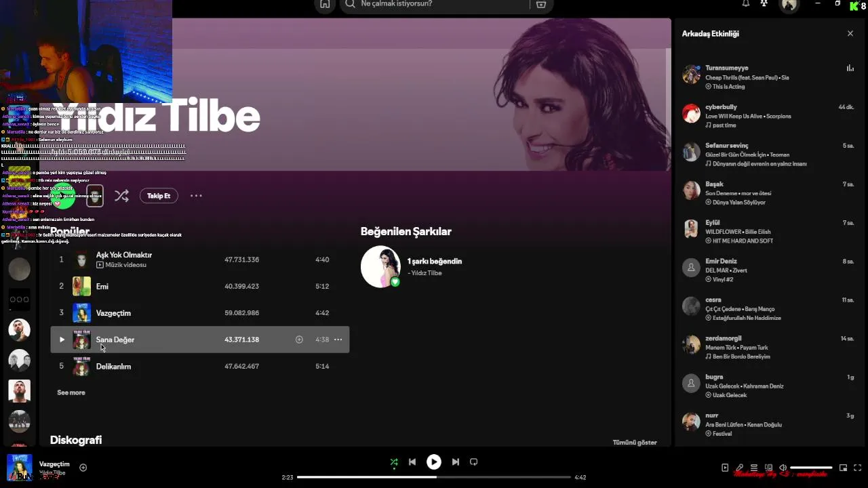Open the HIT ME HARD AND SOFT album link

pyautogui.click(x=743, y=241)
